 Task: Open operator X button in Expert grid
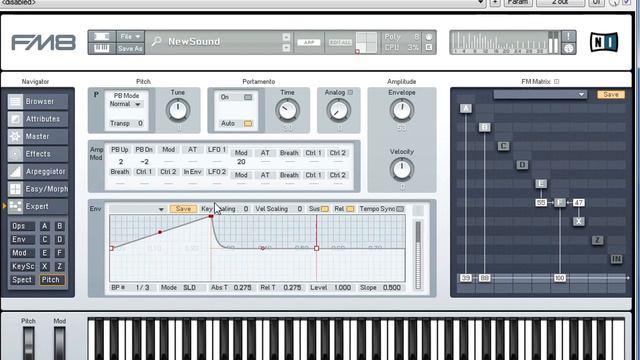44,267
